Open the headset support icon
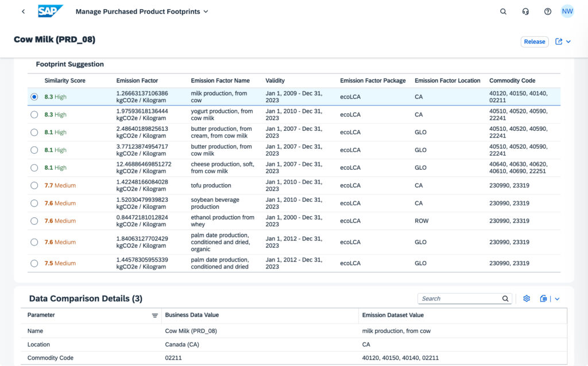 pos(525,11)
